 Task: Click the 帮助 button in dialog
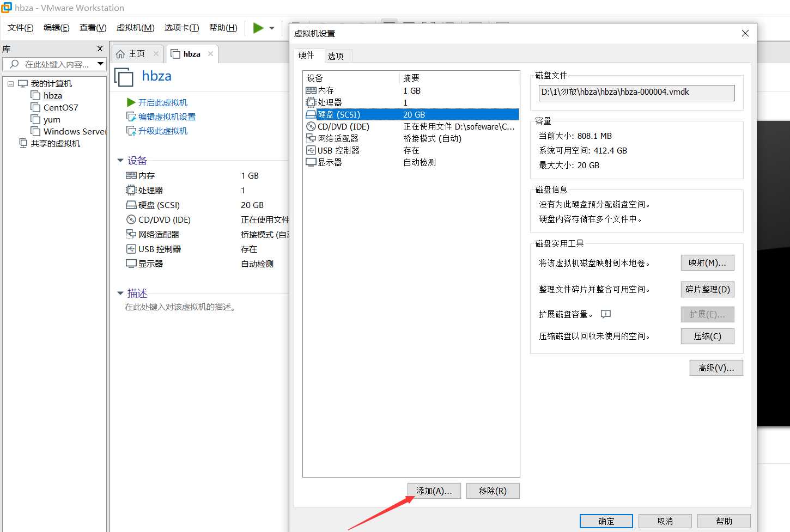pyautogui.click(x=724, y=521)
